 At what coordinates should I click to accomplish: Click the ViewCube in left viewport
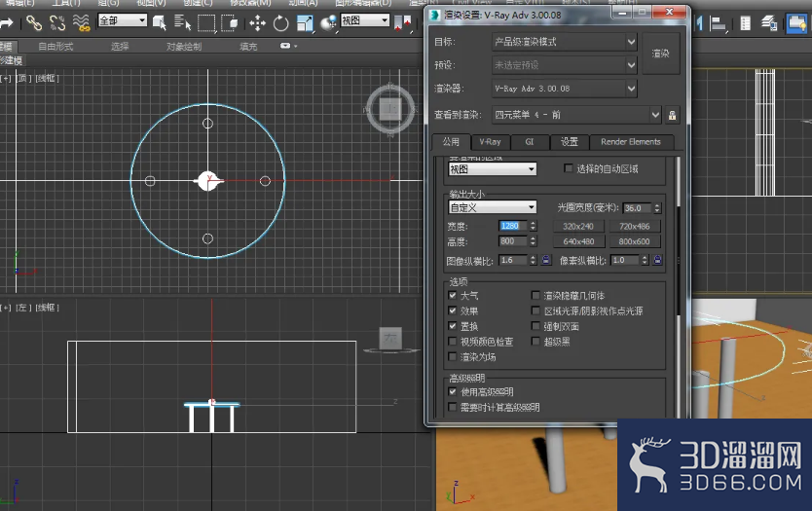pos(390,339)
